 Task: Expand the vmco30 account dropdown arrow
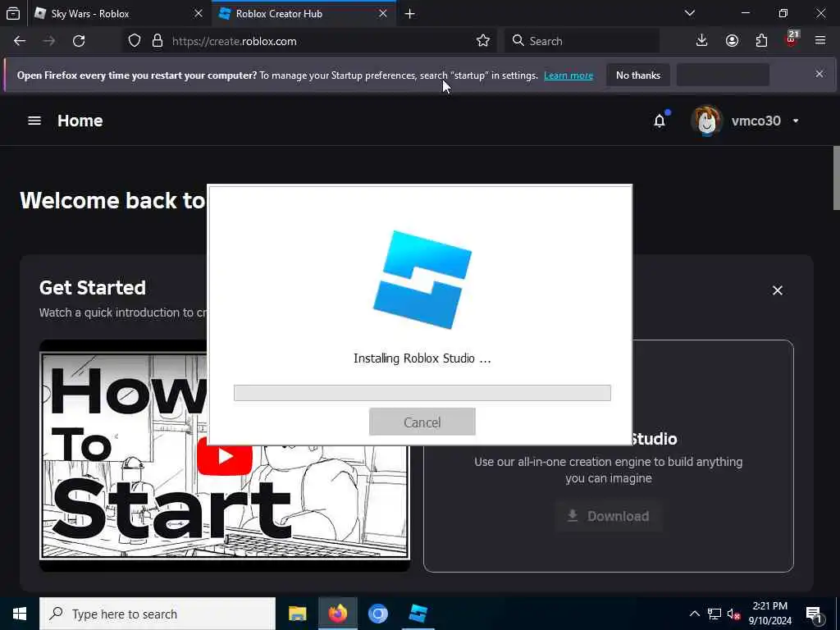click(x=796, y=121)
